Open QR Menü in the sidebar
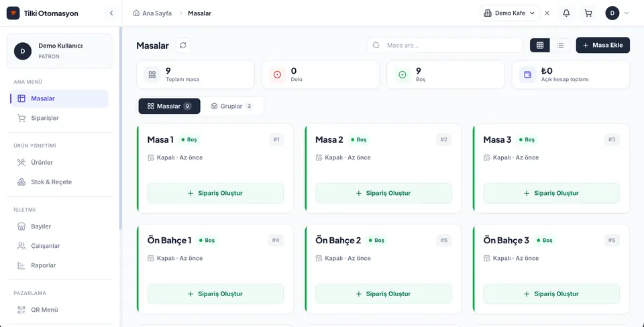 [60, 310]
